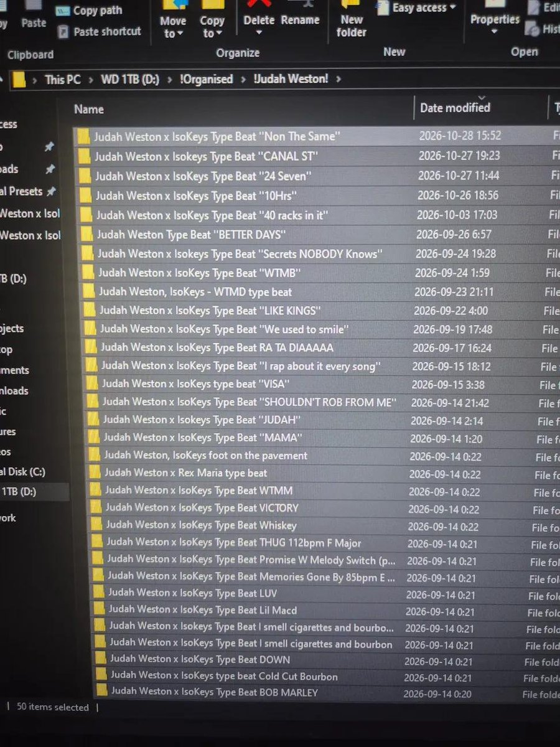Click folder icon of 'SHOULDN'T ROB FROM ME'
560x747 pixels.
92,402
